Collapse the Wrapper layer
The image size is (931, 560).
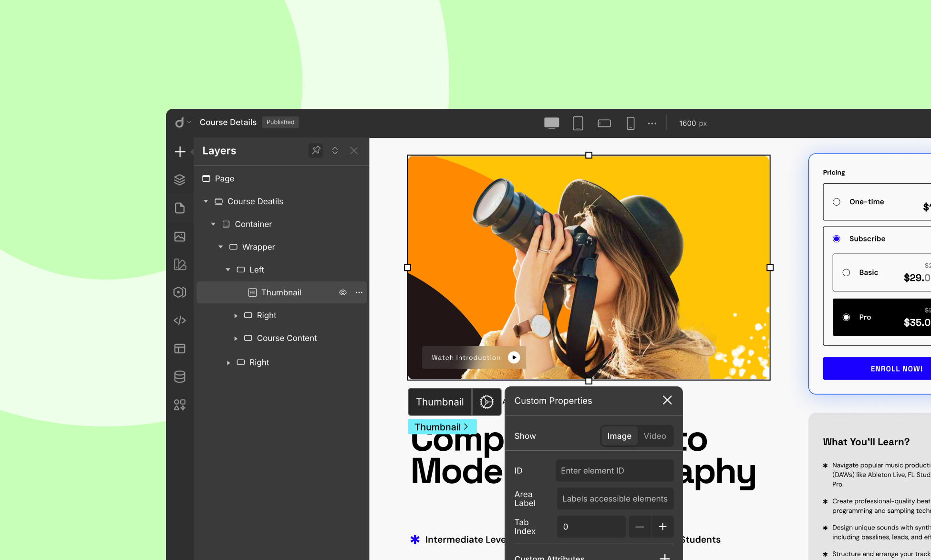[x=220, y=247]
